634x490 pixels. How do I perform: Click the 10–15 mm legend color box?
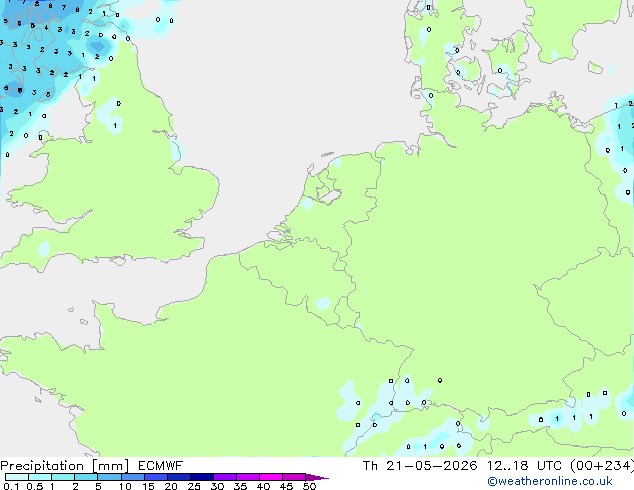pos(133,477)
